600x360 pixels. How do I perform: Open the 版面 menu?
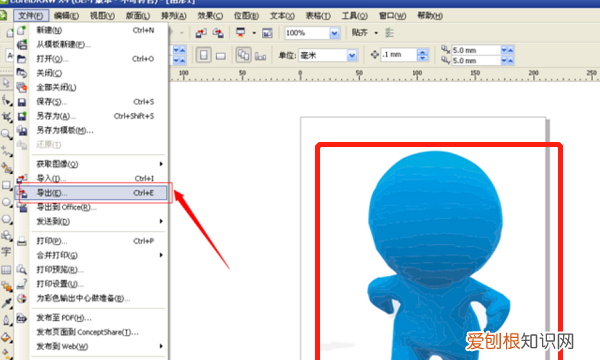pos(138,16)
